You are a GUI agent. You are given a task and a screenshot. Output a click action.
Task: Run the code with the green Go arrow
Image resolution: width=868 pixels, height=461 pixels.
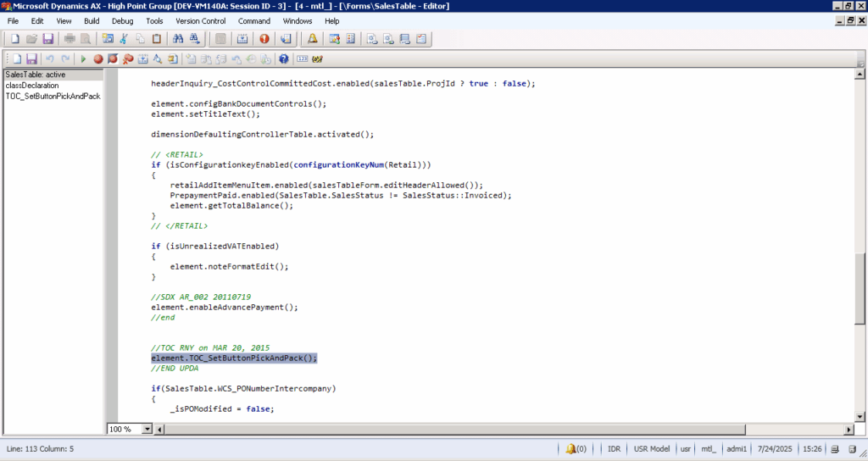84,58
